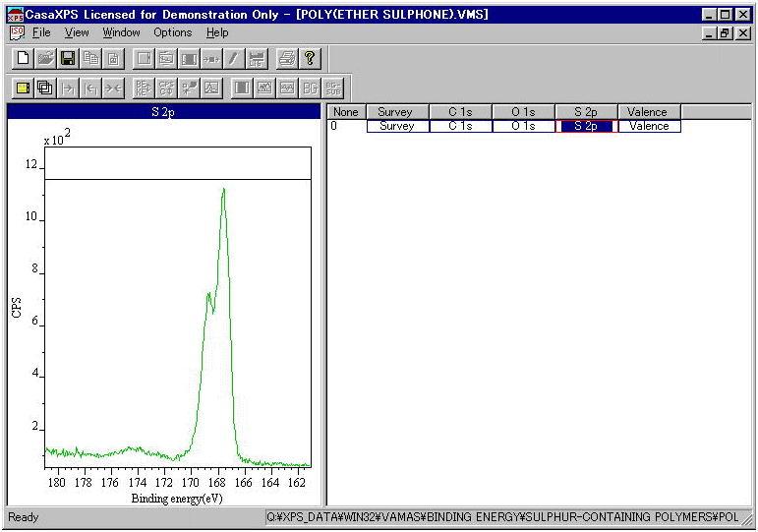The width and height of the screenshot is (758, 532).
Task: Open the Help menu
Action: coord(217,32)
